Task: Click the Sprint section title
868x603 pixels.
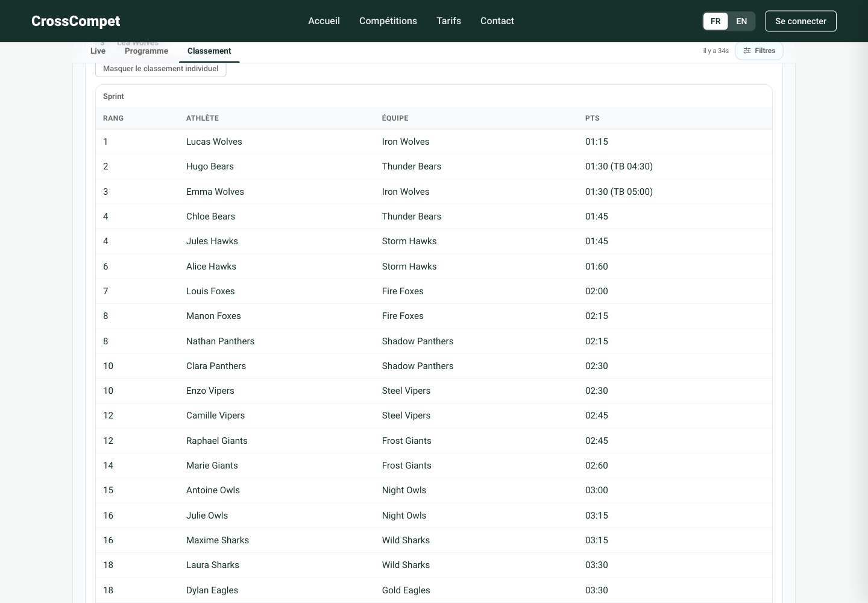Action: 113,96
